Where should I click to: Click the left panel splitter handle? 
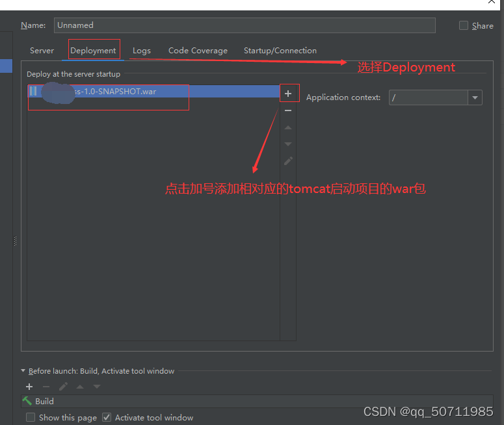(x=15, y=241)
